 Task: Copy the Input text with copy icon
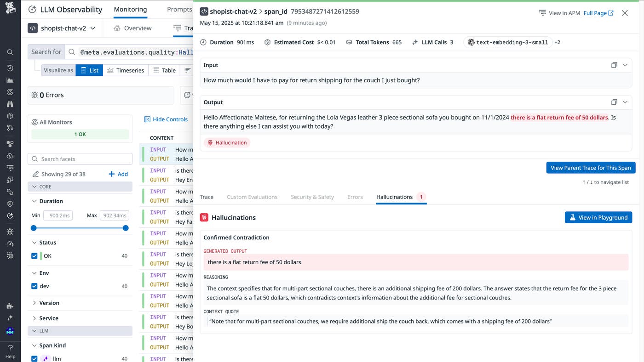point(614,65)
